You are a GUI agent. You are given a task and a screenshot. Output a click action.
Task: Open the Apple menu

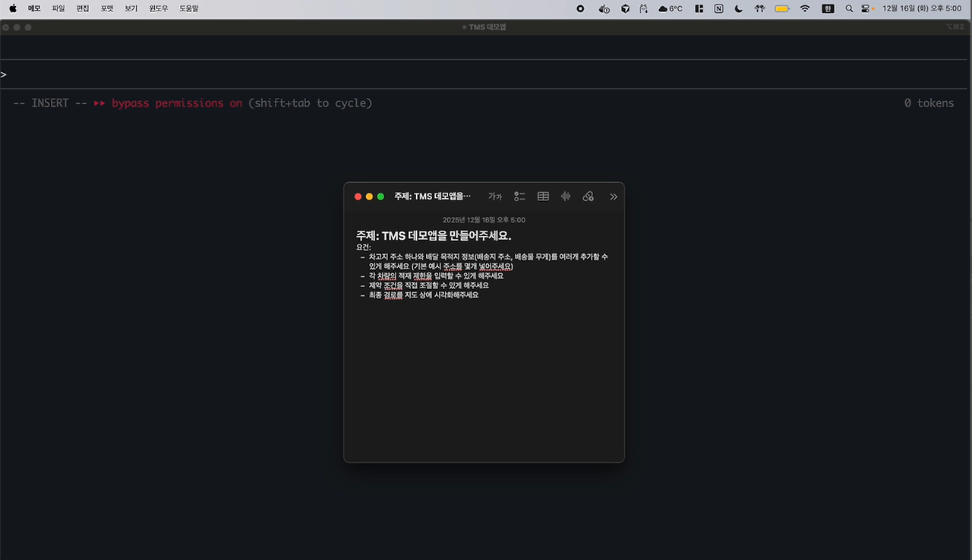12,8
